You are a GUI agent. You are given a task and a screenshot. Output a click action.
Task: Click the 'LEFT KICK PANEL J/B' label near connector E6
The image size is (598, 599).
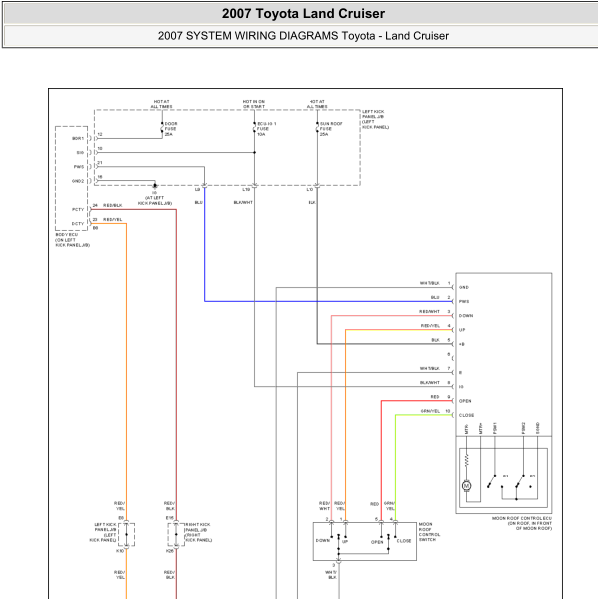[x=103, y=533]
